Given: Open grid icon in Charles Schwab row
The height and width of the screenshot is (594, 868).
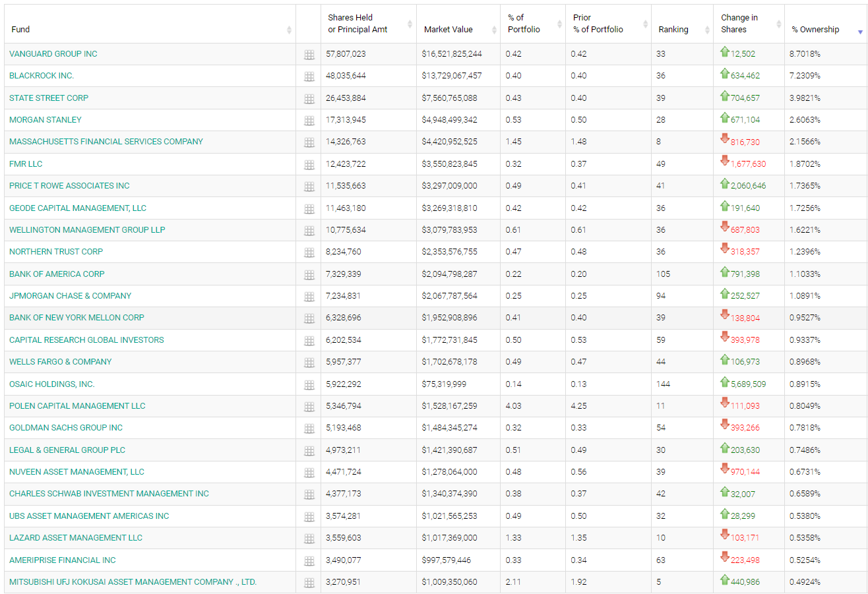Looking at the screenshot, I should [x=309, y=494].
